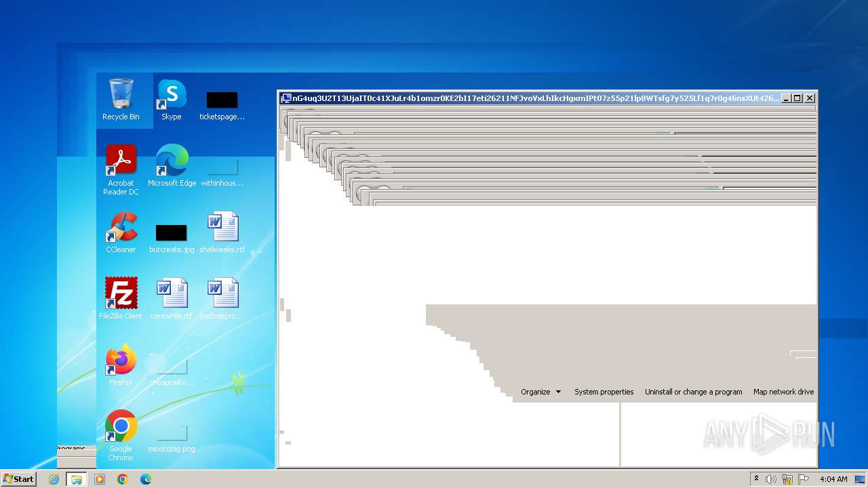Open Windows Explorer taskbar button
Image resolution: width=868 pixels, height=488 pixels.
(x=77, y=479)
